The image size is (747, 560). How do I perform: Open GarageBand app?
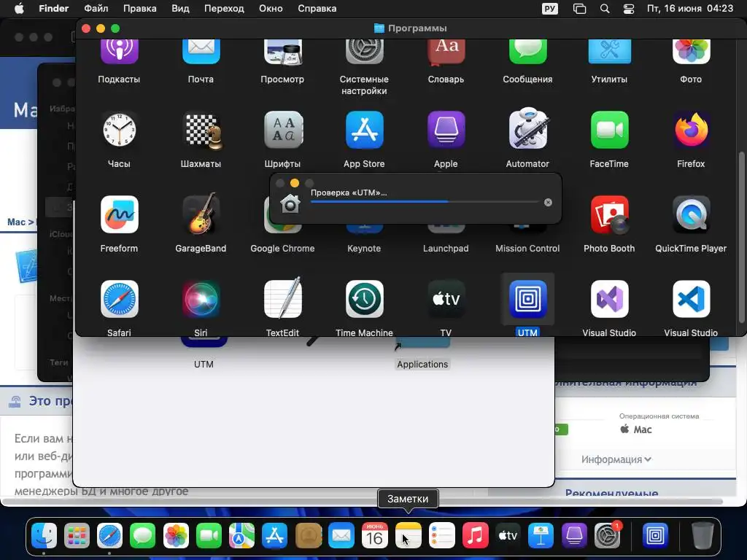201,214
